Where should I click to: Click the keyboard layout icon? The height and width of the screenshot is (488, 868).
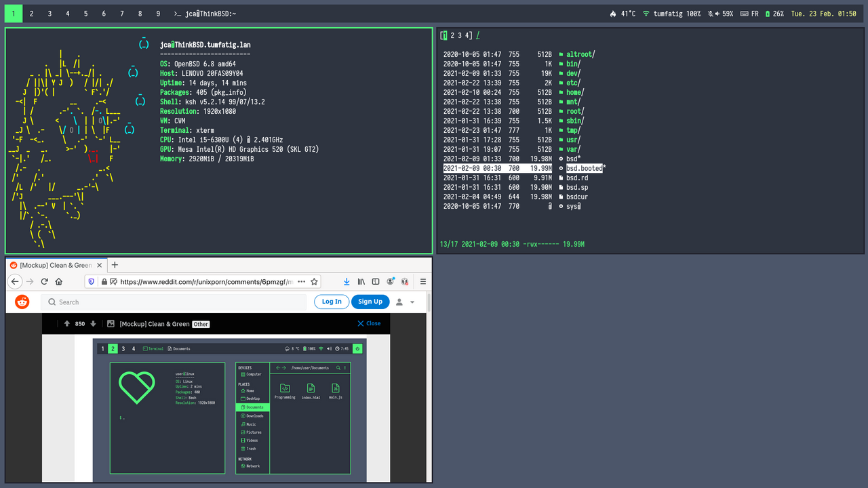tap(744, 14)
